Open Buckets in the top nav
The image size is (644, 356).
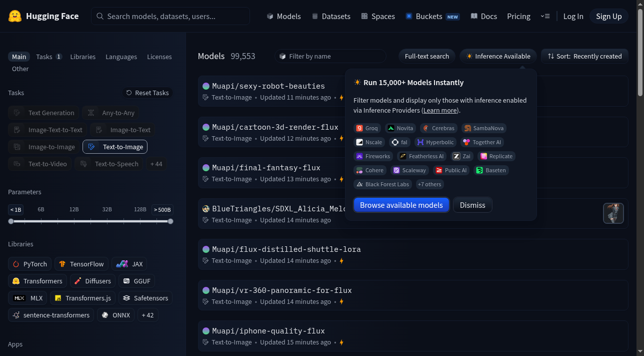pos(432,16)
